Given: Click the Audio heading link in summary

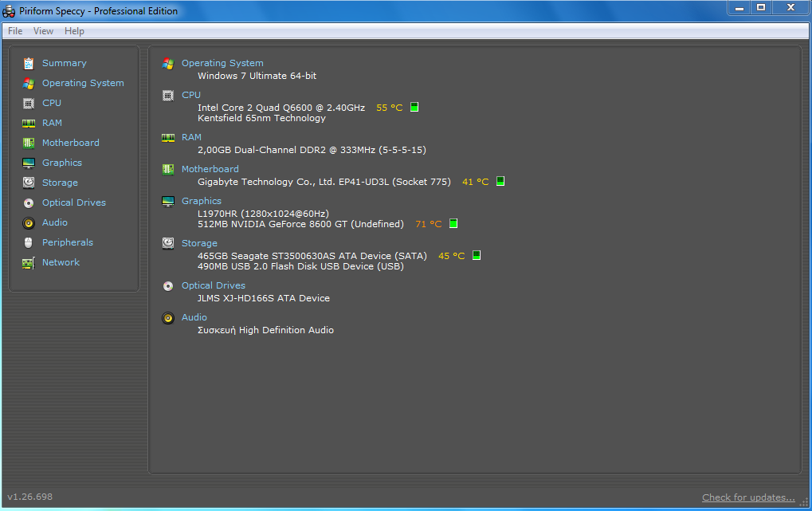Looking at the screenshot, I should point(194,317).
